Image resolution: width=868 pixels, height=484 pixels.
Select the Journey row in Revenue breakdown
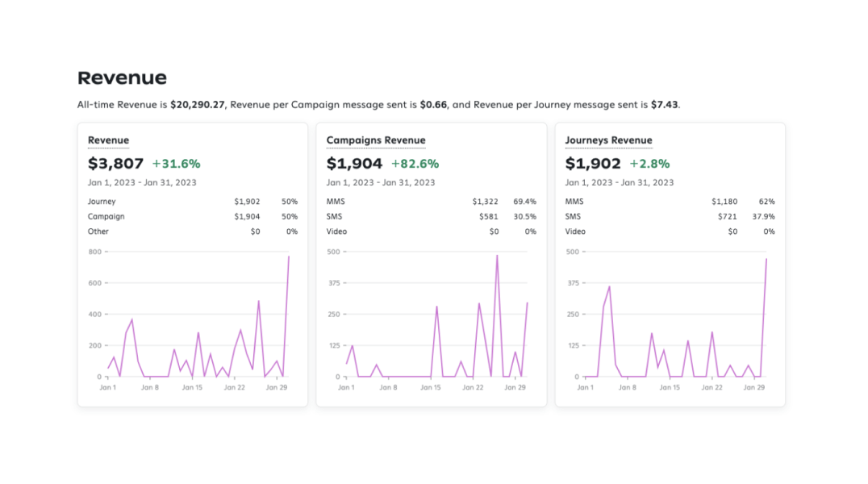194,201
